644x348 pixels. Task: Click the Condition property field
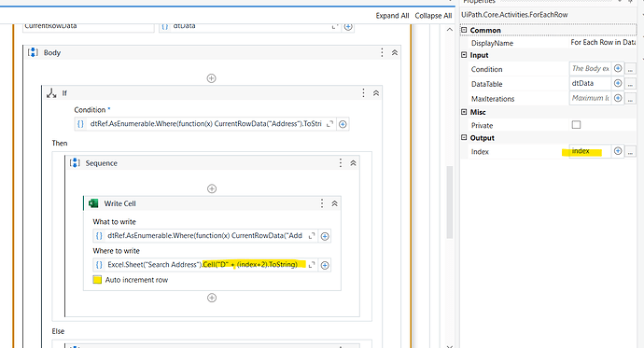[x=590, y=68]
